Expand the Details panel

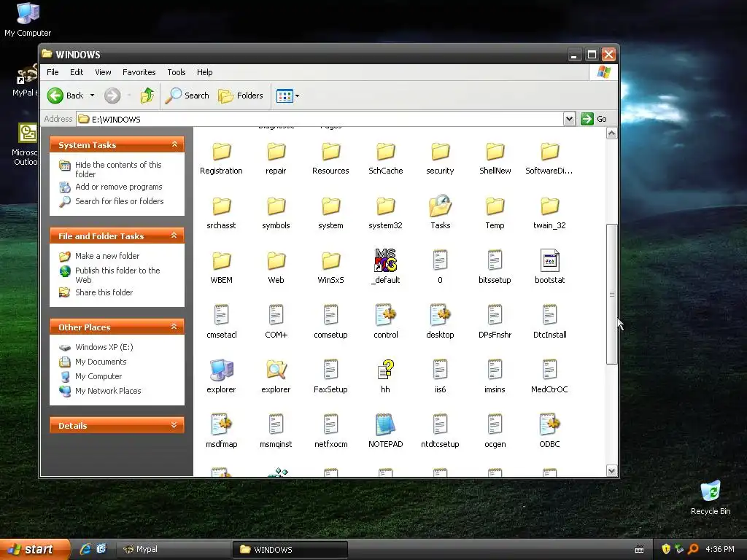(x=174, y=425)
